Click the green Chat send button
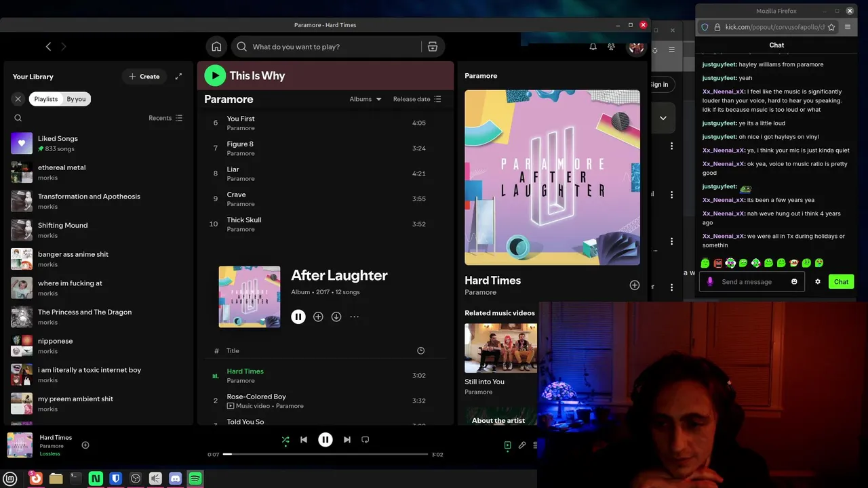868x488 pixels. point(841,282)
